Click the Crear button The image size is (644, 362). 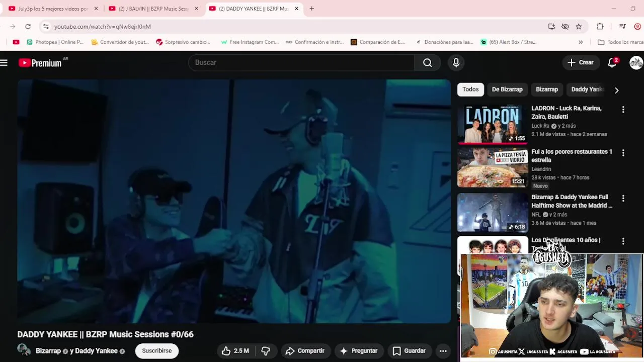point(581,62)
